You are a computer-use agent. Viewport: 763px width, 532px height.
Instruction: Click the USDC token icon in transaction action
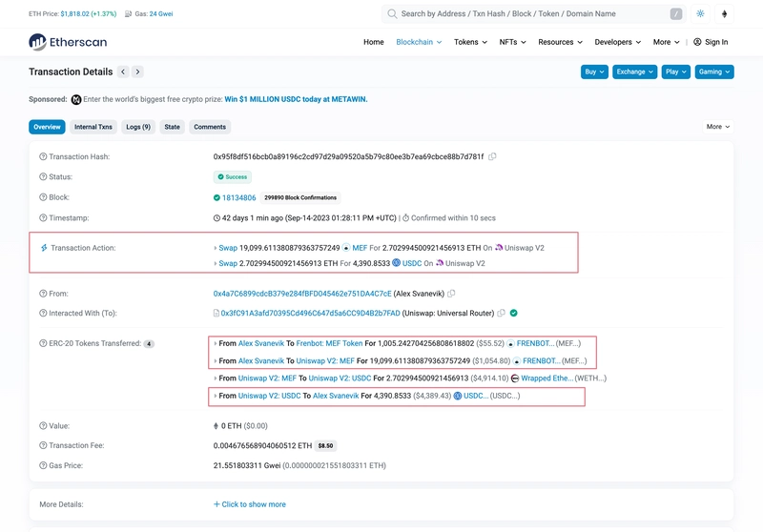pos(396,263)
